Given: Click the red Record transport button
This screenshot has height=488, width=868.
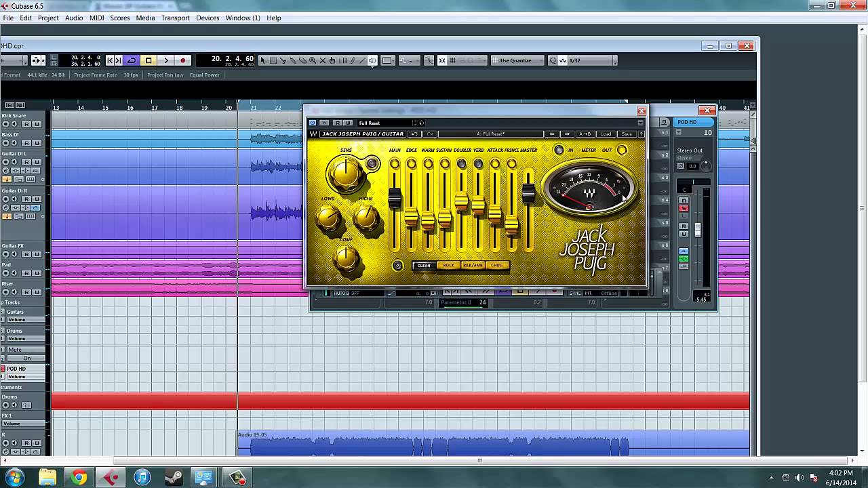Looking at the screenshot, I should coord(182,60).
